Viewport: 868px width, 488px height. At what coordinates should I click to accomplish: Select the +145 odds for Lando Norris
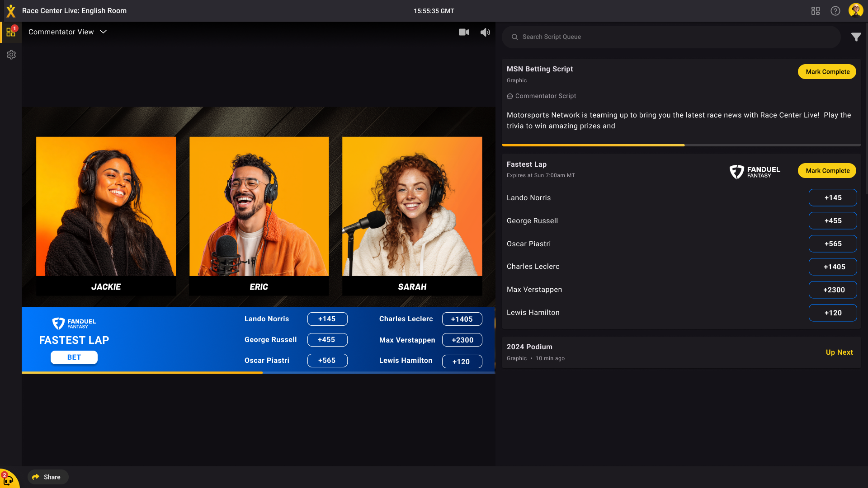click(833, 197)
